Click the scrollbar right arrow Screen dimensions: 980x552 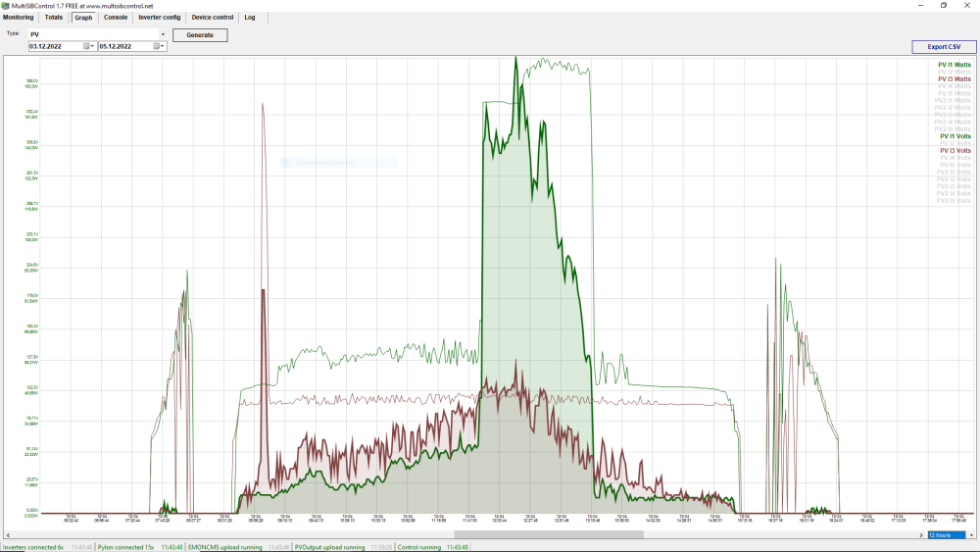(x=921, y=535)
